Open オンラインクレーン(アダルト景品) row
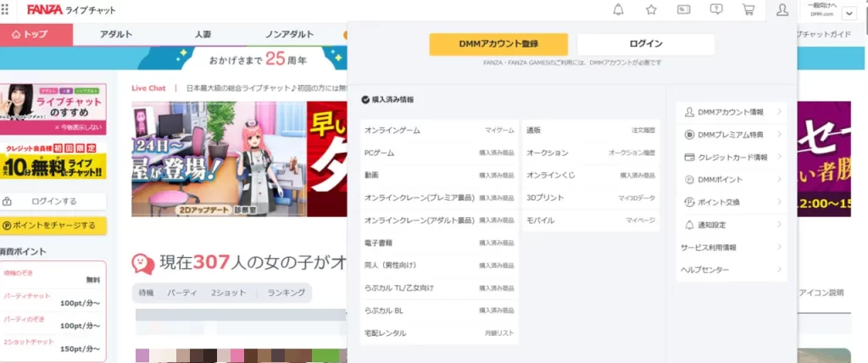 pyautogui.click(x=439, y=221)
